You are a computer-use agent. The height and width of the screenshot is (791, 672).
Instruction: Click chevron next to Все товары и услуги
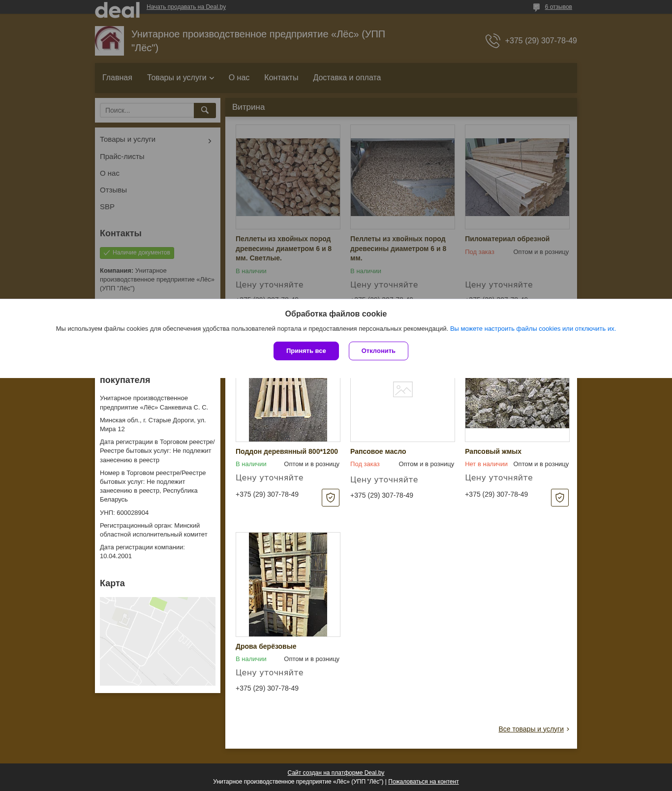coord(568,729)
